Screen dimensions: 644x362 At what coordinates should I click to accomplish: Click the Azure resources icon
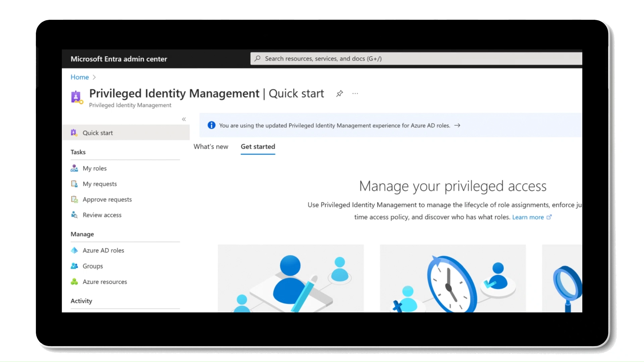click(x=74, y=282)
